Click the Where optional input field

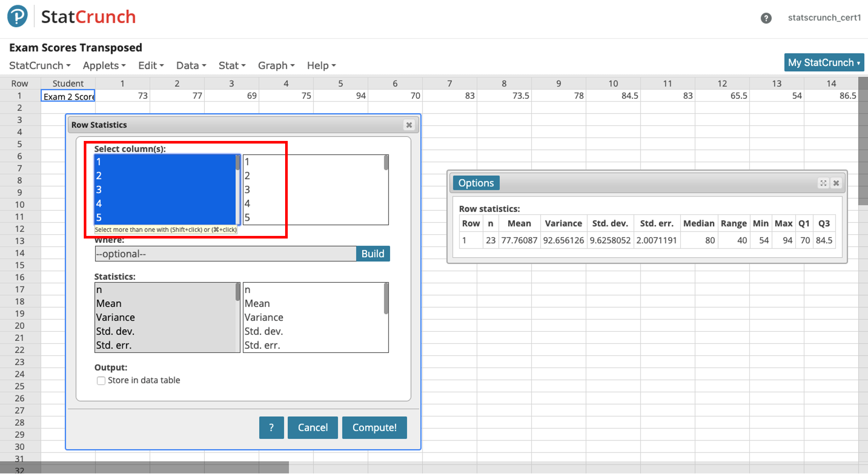[225, 254]
